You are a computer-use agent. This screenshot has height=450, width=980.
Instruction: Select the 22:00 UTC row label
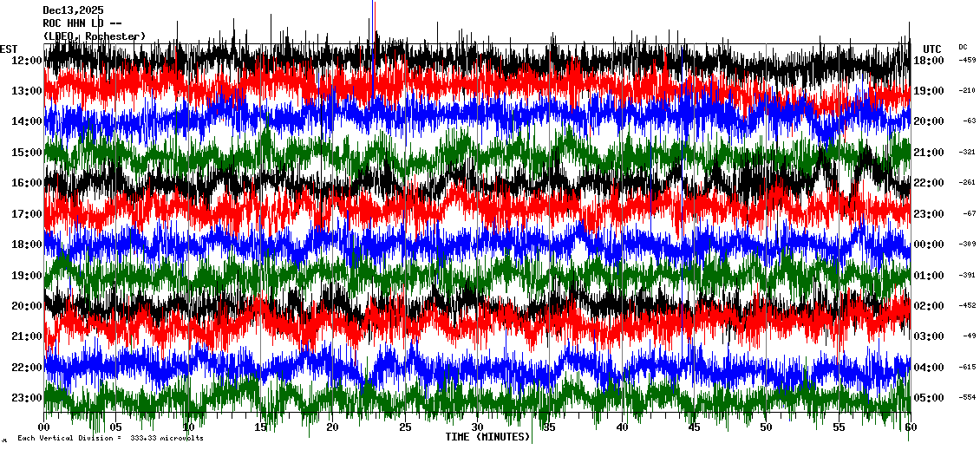[929, 183]
